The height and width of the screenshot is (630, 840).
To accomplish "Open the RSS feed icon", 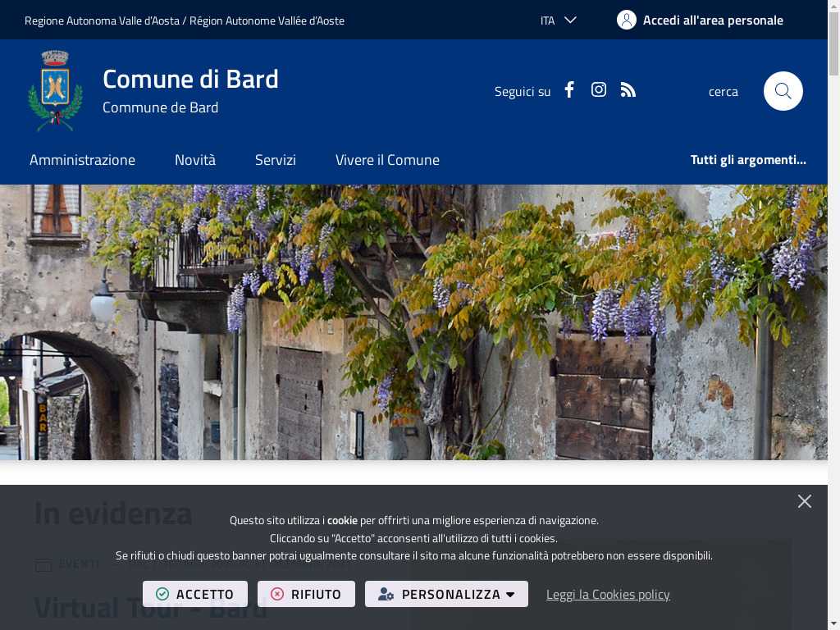I will pos(628,90).
